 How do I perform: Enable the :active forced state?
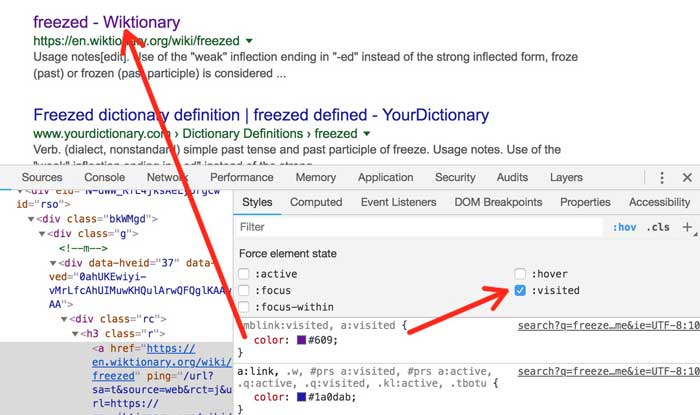click(x=244, y=274)
